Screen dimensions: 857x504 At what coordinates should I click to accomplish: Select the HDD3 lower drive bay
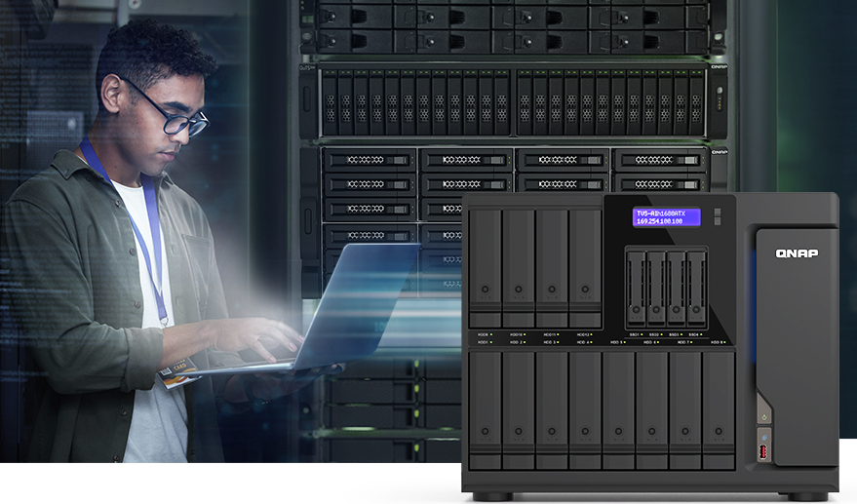(x=552, y=410)
